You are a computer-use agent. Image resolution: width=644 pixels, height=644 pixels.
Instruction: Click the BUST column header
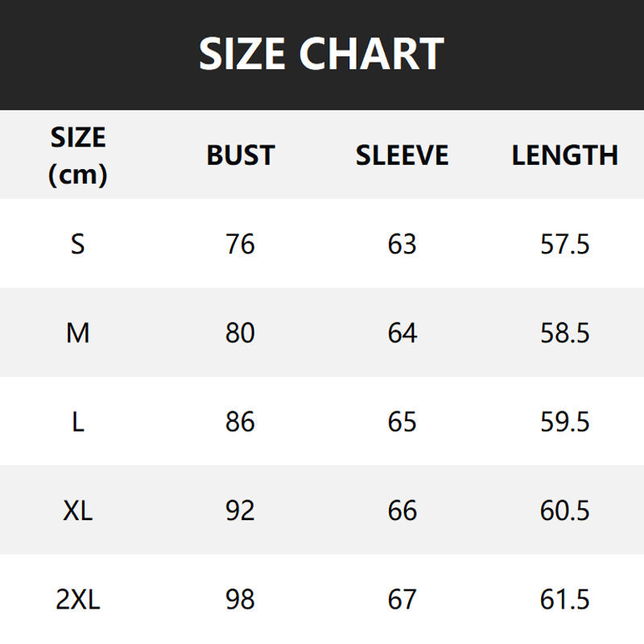coord(241,155)
